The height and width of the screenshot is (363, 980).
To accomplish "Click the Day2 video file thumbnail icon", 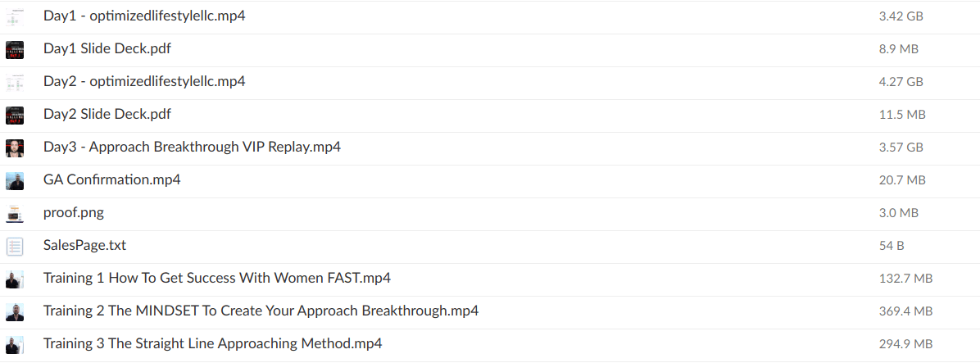I will (15, 82).
